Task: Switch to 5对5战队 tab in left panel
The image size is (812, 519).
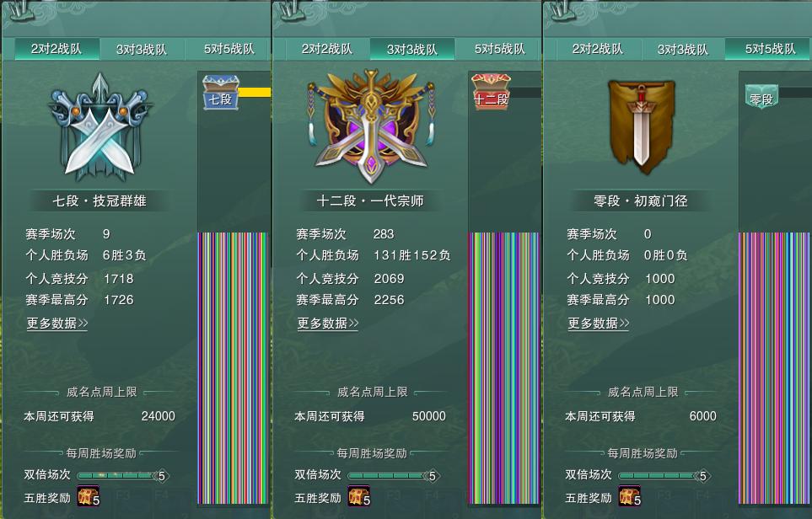Action: click(229, 49)
